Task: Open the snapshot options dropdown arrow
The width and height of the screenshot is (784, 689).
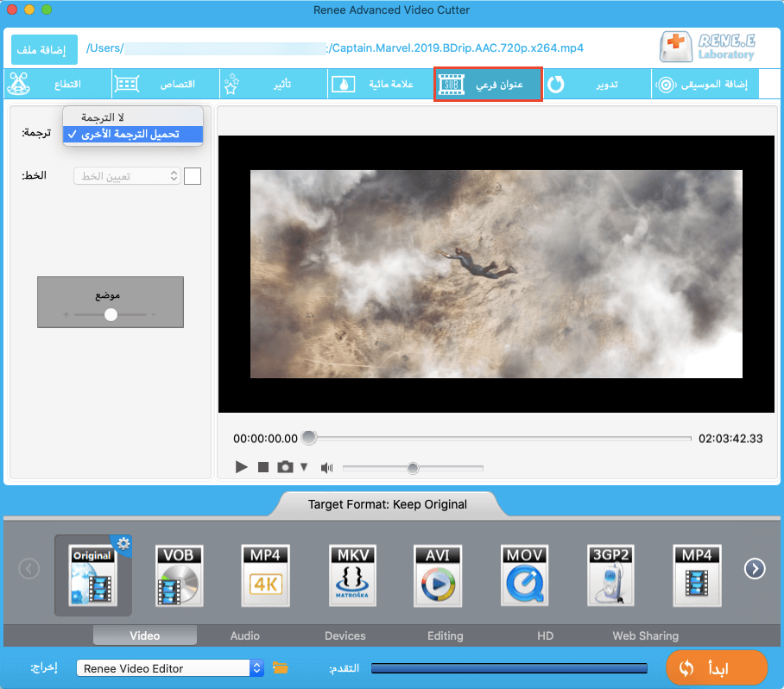Action: point(304,467)
